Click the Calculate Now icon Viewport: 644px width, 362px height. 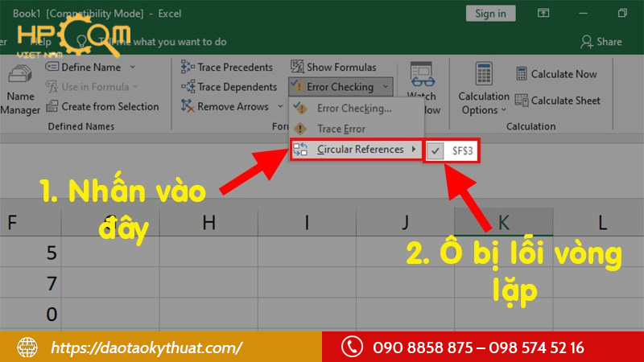click(x=520, y=74)
